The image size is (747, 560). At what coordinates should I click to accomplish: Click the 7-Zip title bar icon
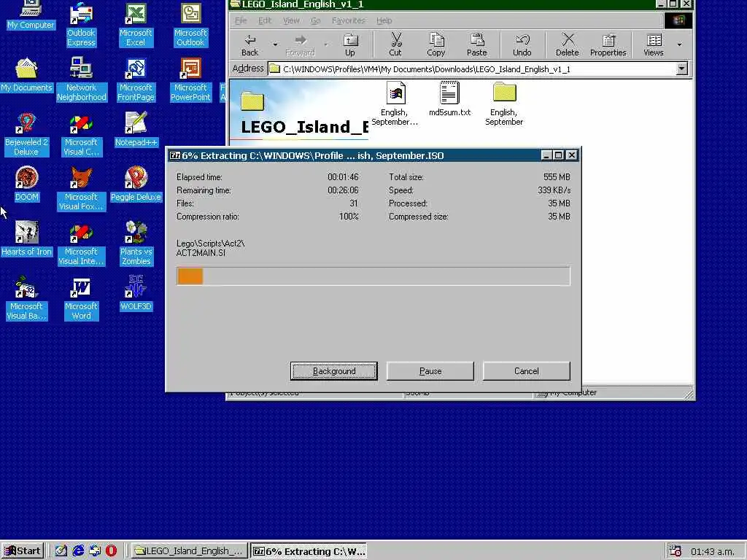pos(175,156)
